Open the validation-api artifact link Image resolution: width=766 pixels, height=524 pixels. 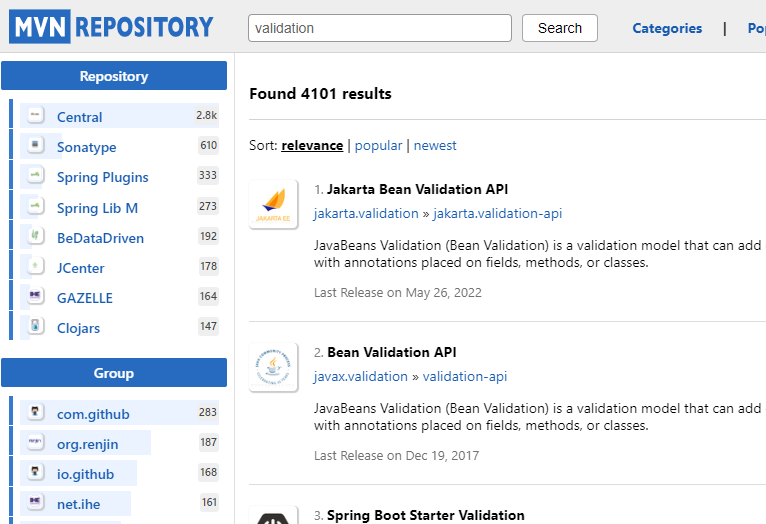point(465,377)
